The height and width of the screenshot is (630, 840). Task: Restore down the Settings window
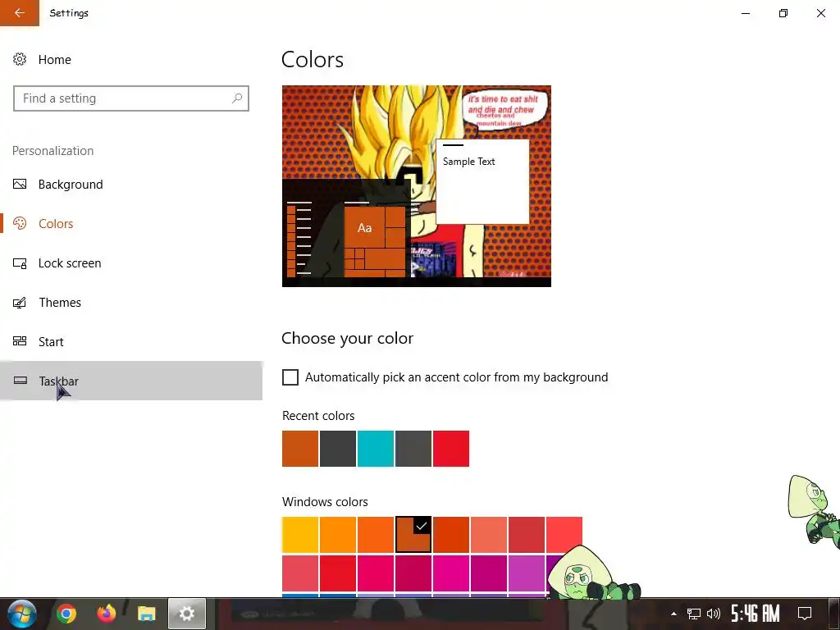pos(783,13)
